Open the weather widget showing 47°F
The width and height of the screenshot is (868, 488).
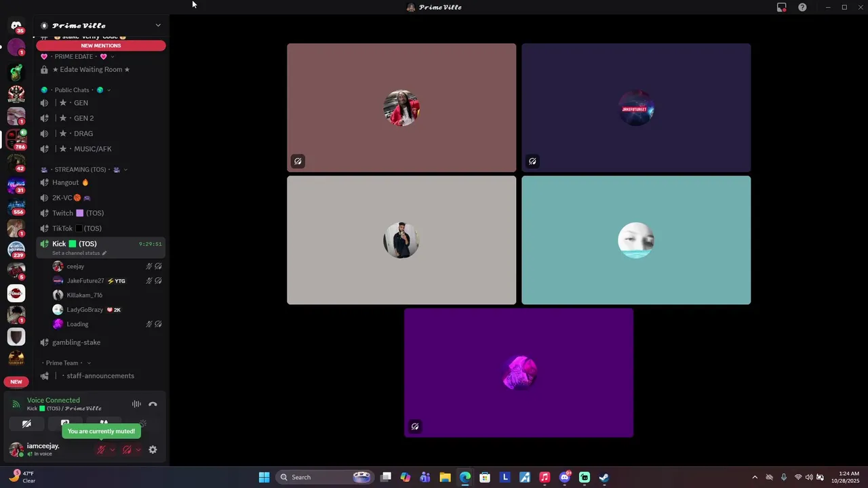pos(22,476)
